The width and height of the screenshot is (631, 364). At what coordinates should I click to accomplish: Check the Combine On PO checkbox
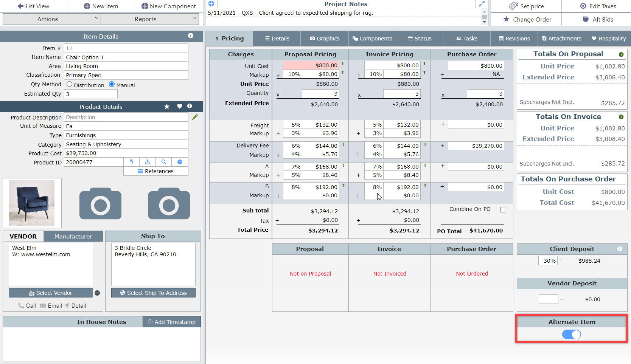pos(503,209)
